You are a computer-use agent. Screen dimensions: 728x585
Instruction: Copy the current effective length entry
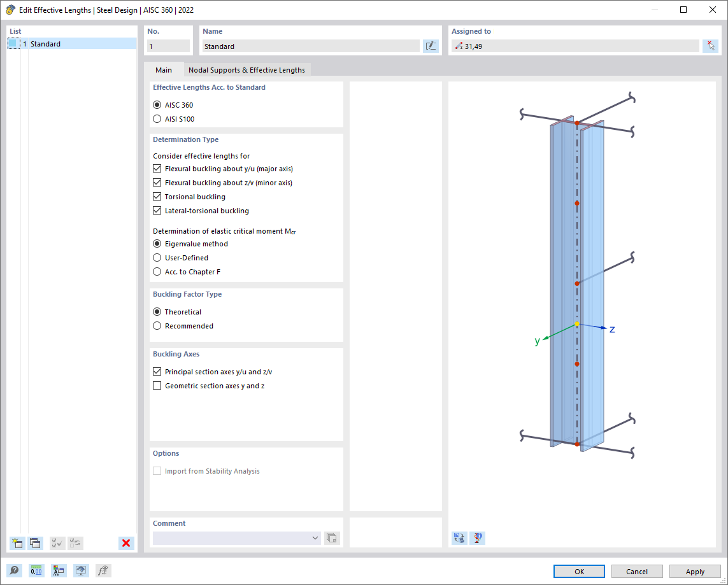point(35,543)
